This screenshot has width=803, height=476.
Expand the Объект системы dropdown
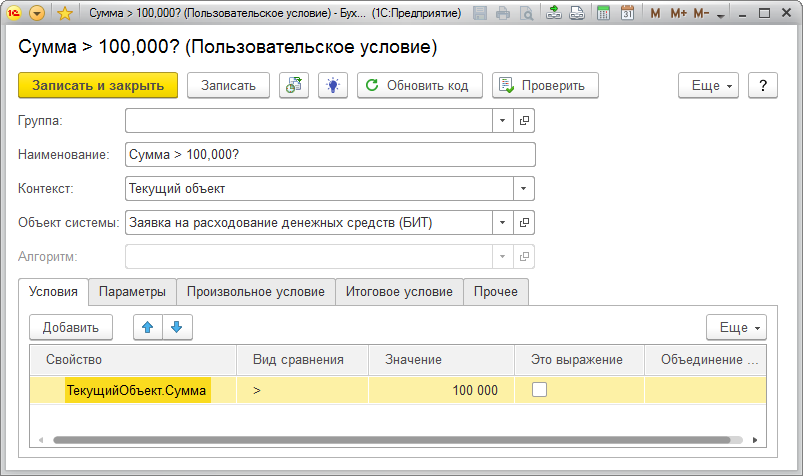click(502, 222)
